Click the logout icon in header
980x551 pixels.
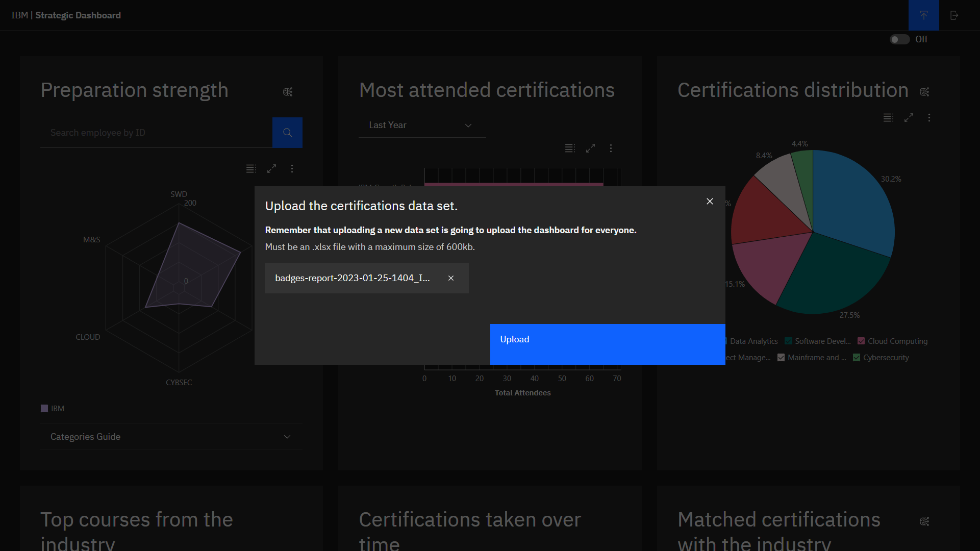[954, 15]
